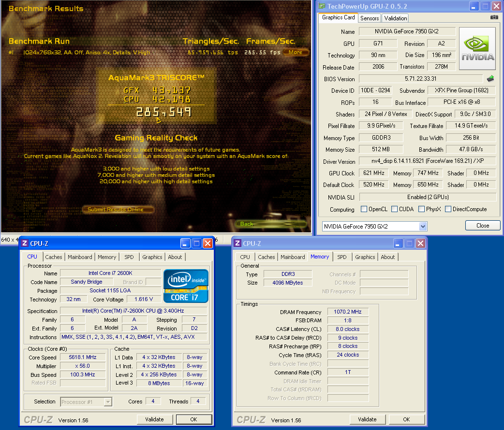The image size is (504, 430).
Task: Open Memory tab in left CPU-Z window
Action: tap(107, 257)
